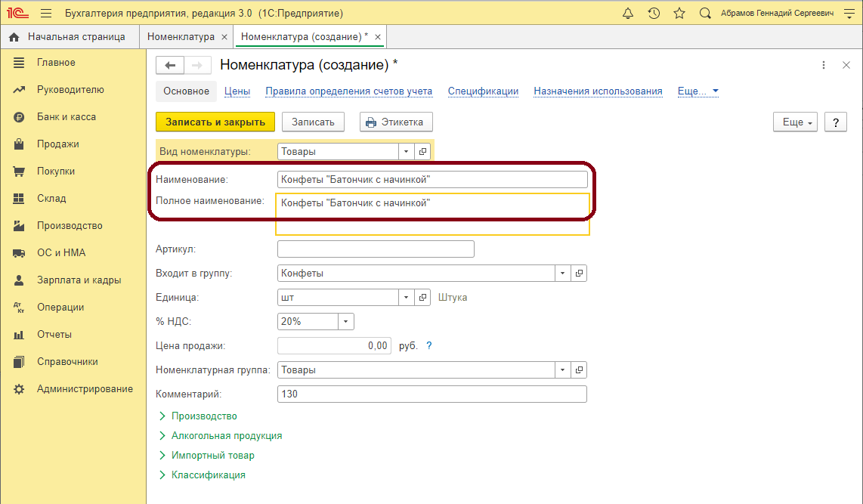Click the notifications bell icon
Screen dimensions: 863x504
point(628,14)
